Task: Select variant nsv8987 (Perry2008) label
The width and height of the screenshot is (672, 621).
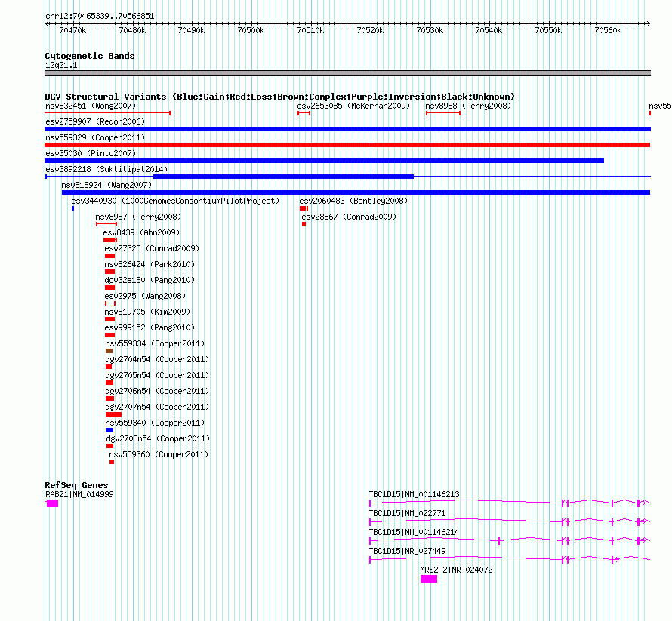Action: 138,217
